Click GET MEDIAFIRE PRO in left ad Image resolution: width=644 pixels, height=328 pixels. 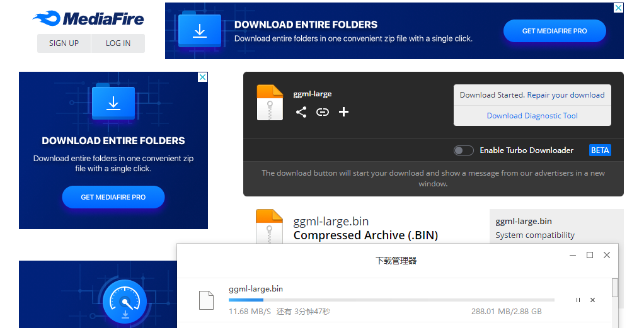point(113,197)
